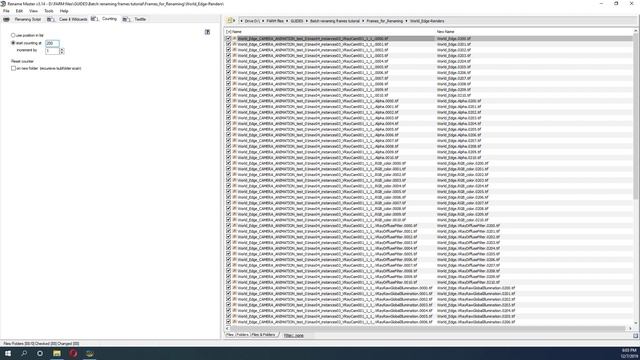Switch to the Renaming Script tab

(x=28, y=19)
